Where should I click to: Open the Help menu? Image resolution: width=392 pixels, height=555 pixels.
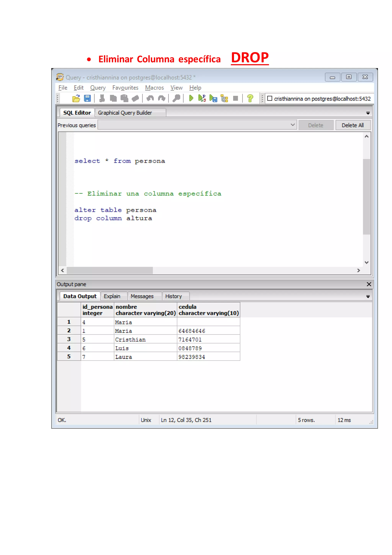click(195, 88)
